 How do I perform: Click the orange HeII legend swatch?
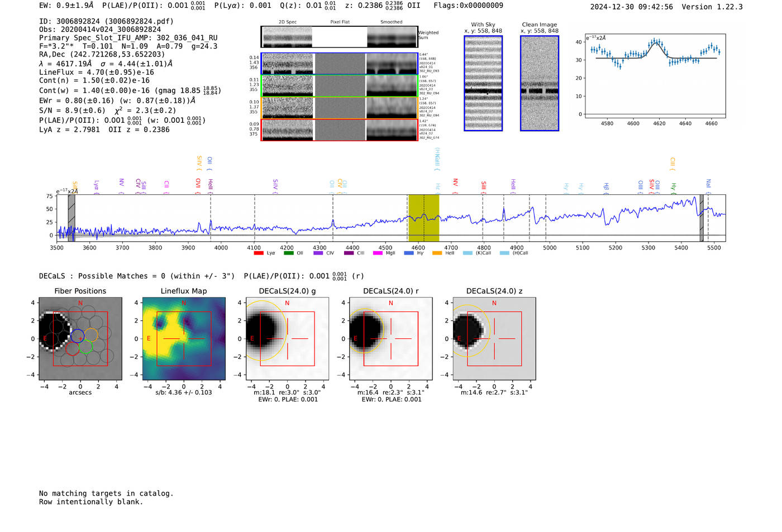[437, 253]
